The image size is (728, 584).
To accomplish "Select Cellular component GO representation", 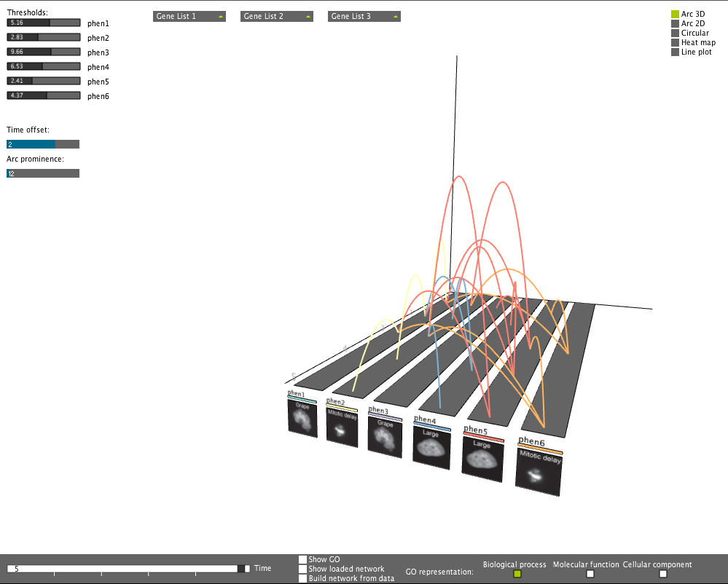I will (663, 574).
